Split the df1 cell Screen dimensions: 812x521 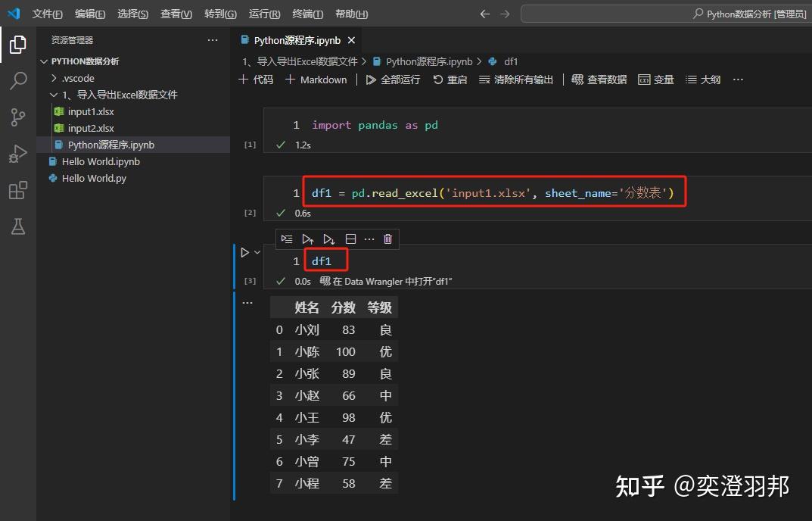point(350,239)
